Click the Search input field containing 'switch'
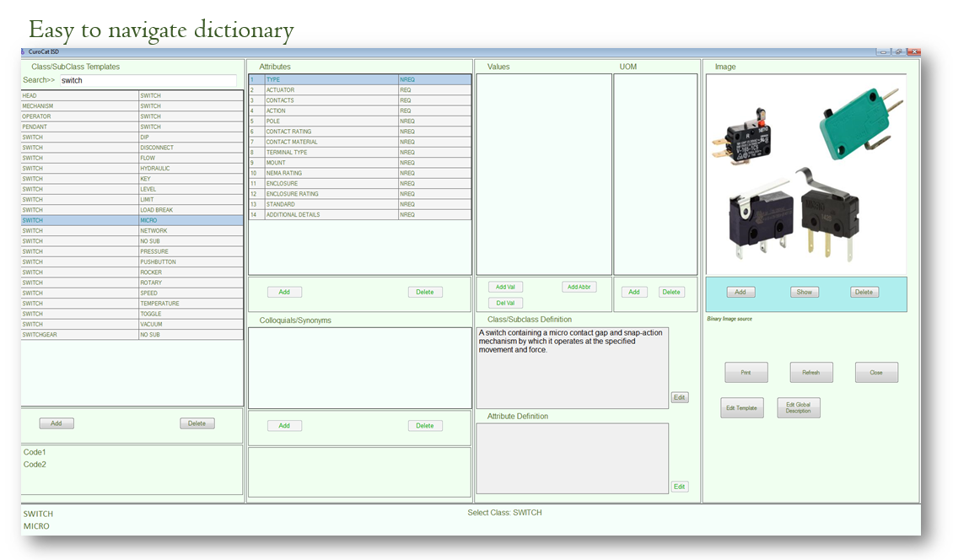The image size is (953, 560). click(148, 80)
